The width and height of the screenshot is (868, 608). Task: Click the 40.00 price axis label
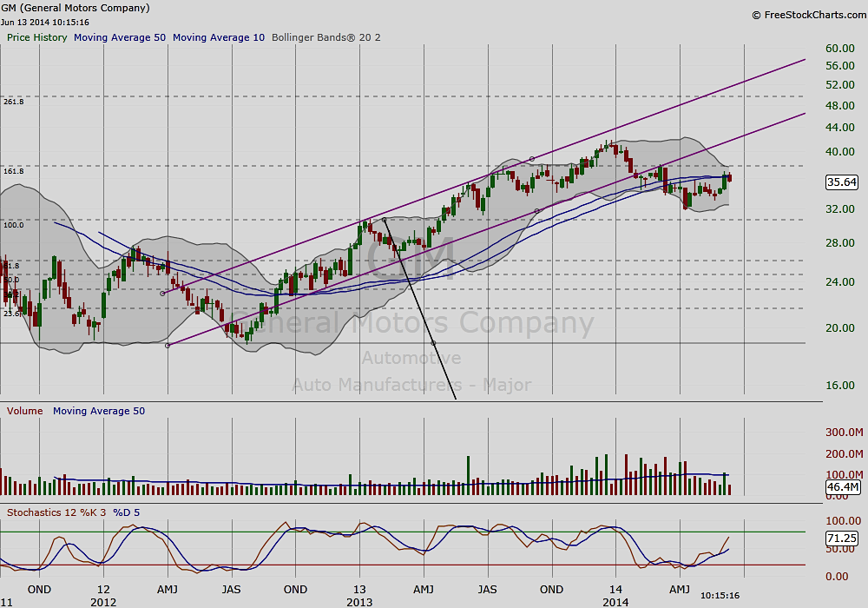839,152
